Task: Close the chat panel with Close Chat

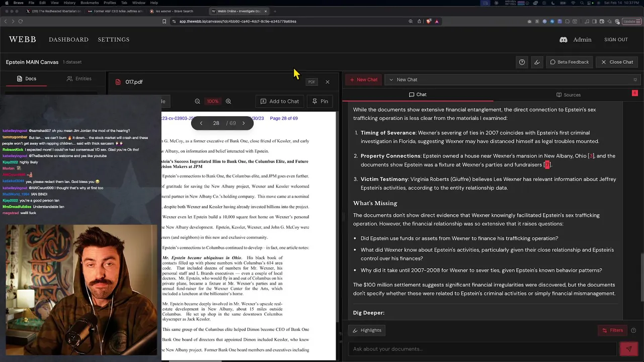Action: (617, 62)
